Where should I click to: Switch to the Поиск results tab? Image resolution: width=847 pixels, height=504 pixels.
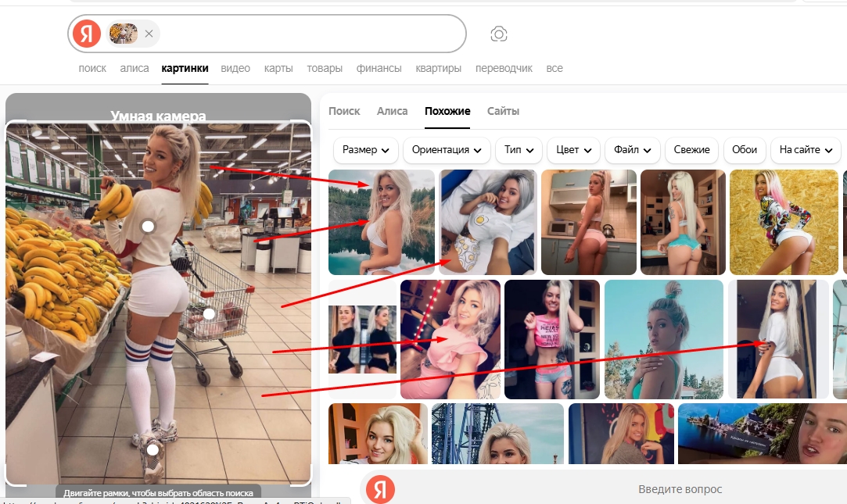pyautogui.click(x=344, y=111)
